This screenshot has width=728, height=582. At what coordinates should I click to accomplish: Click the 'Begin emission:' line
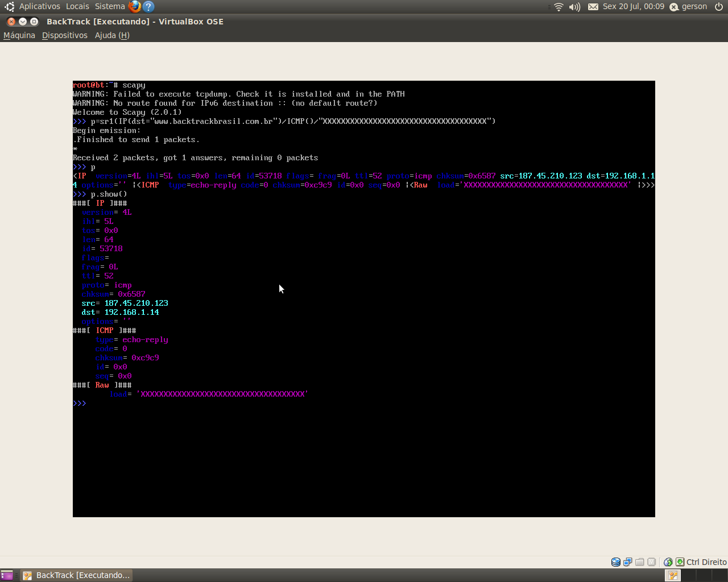click(107, 131)
